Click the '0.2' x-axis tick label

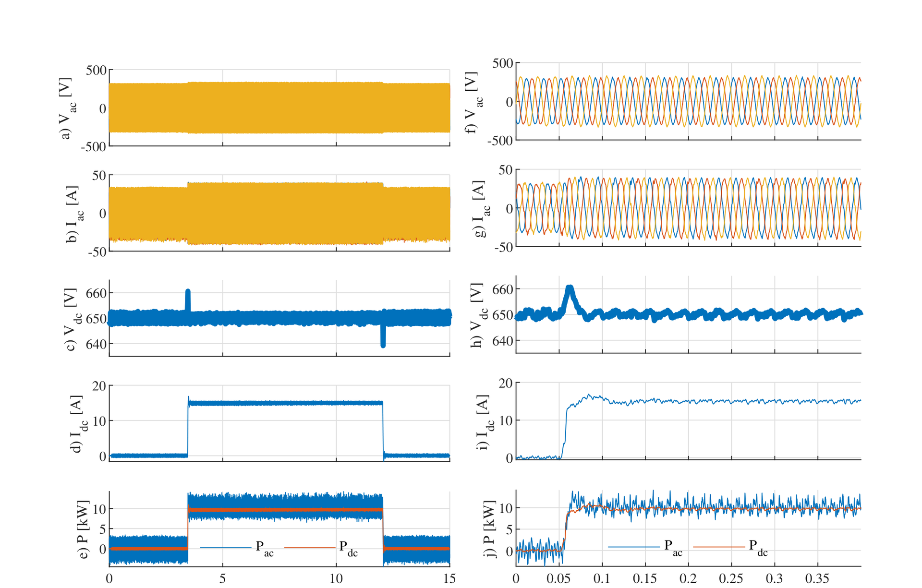(688, 578)
